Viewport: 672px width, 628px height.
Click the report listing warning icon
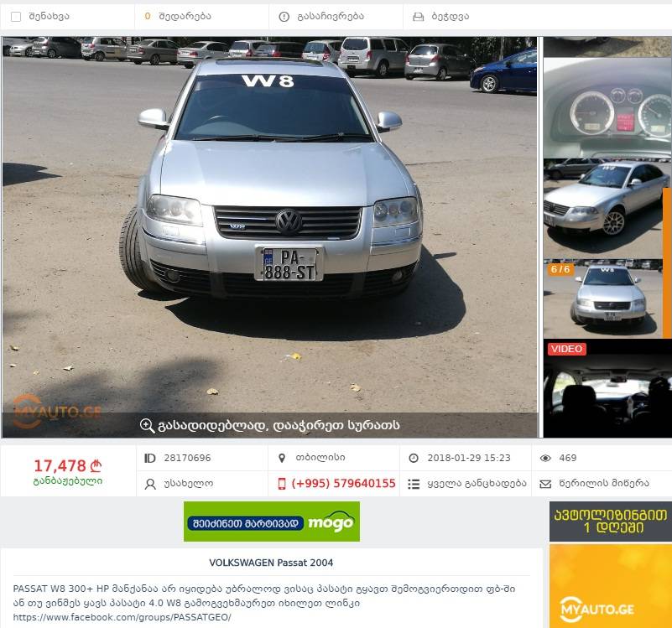pyautogui.click(x=284, y=17)
